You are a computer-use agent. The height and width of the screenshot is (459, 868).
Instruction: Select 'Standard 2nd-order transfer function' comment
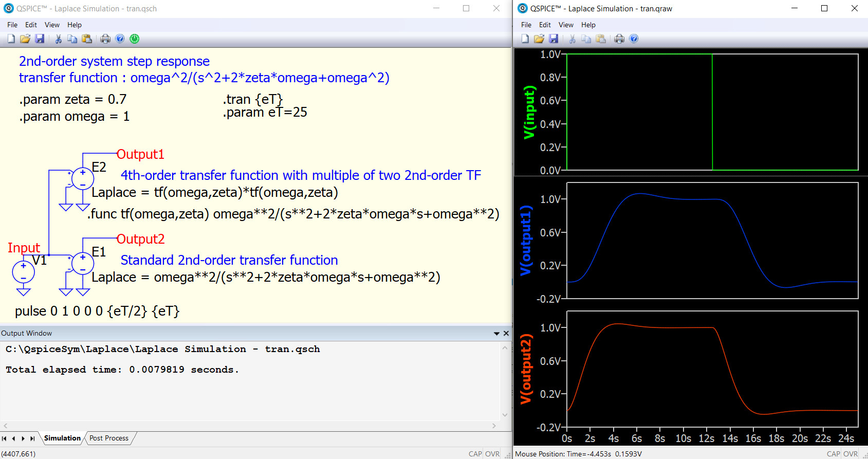tap(229, 260)
